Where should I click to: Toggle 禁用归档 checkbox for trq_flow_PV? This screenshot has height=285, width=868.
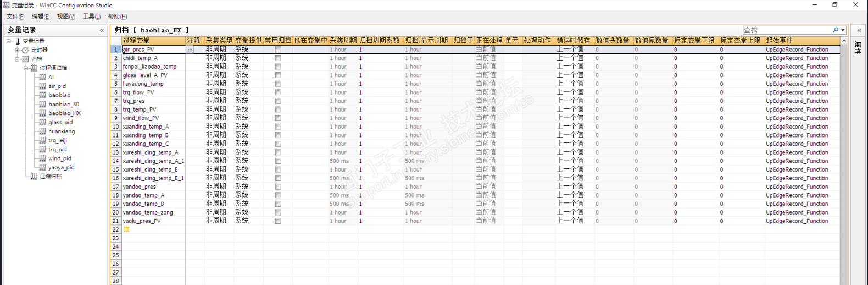pos(278,92)
